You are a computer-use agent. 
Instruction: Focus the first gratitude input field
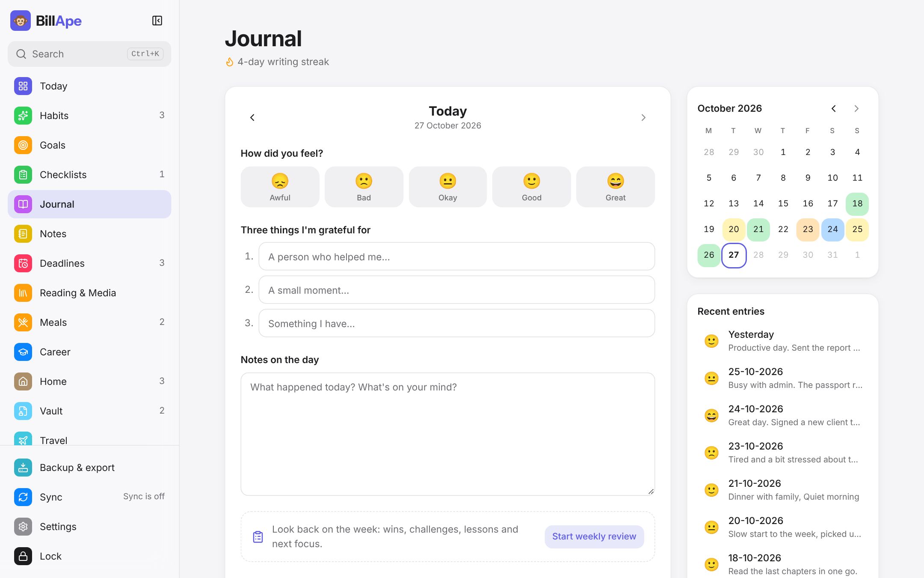(x=456, y=256)
